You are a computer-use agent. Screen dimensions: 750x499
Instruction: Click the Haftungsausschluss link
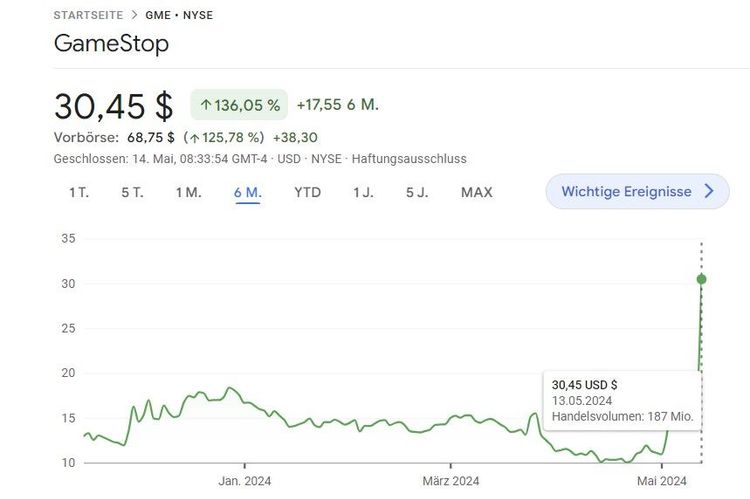click(408, 159)
